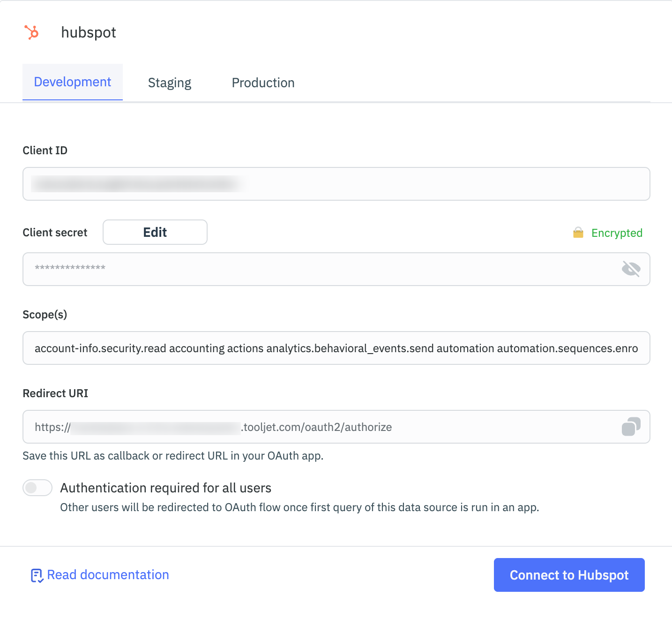Click the hubspot title text
The width and height of the screenshot is (672, 619).
(88, 32)
